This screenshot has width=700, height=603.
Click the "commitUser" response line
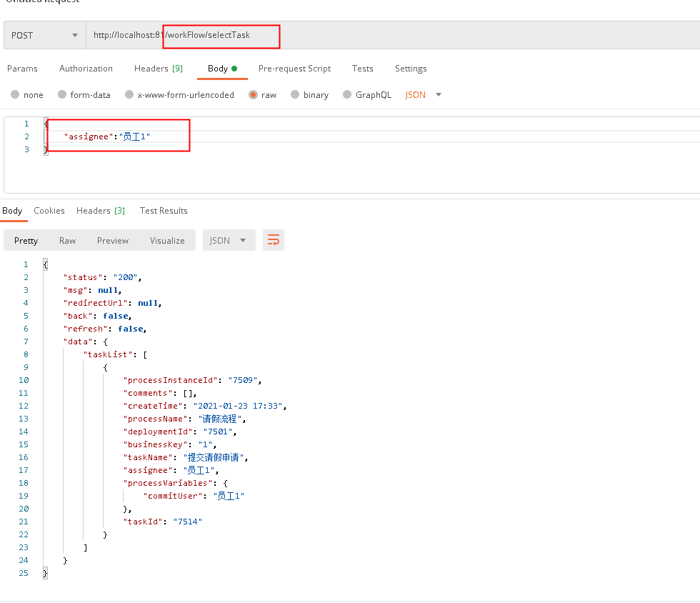pos(194,496)
